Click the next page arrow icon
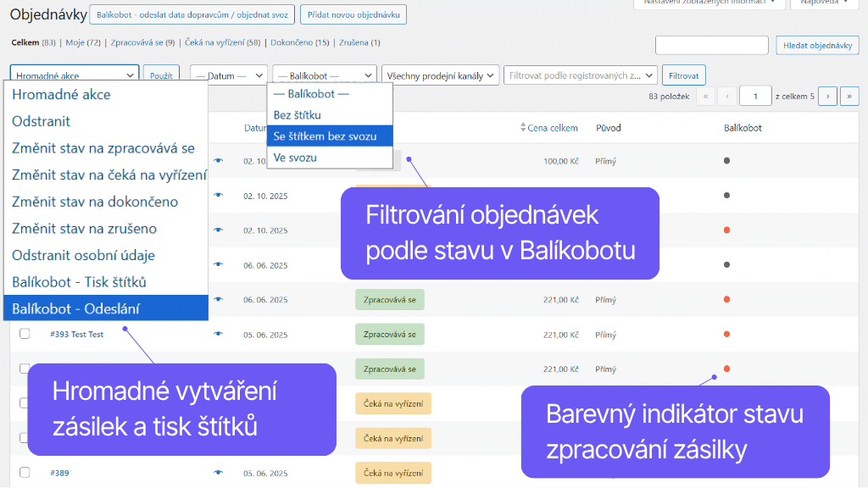 827,96
